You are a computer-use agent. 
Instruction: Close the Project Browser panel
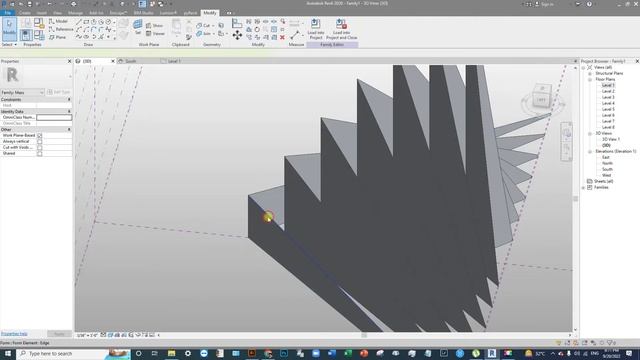click(x=637, y=61)
